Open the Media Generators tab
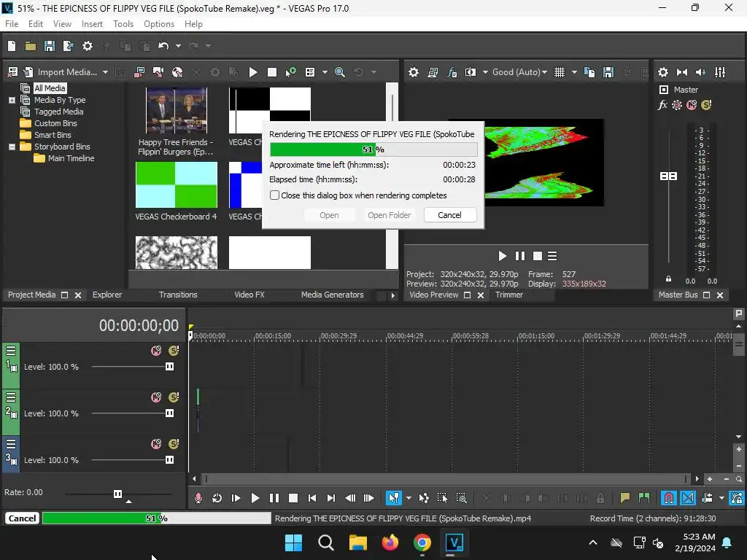Screen dimensions: 747x560 [332, 295]
